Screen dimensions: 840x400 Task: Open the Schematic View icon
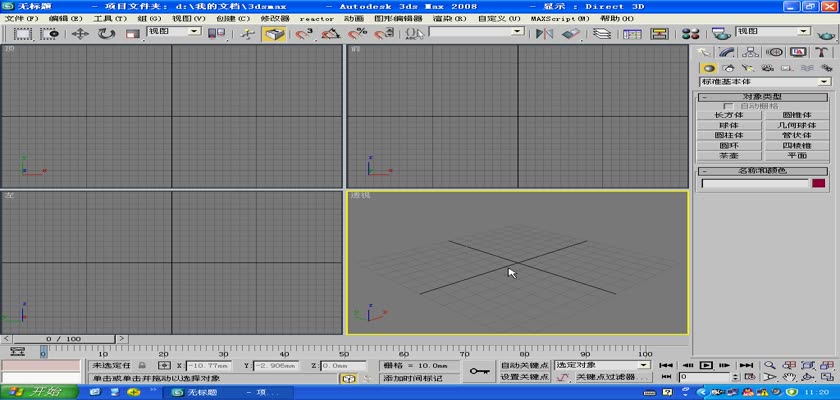pos(659,34)
